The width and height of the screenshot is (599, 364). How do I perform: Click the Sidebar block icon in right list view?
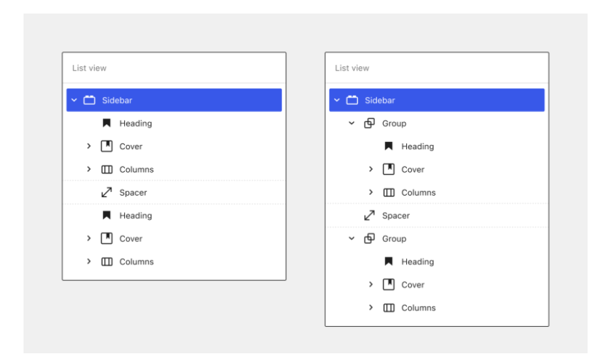[x=353, y=100]
